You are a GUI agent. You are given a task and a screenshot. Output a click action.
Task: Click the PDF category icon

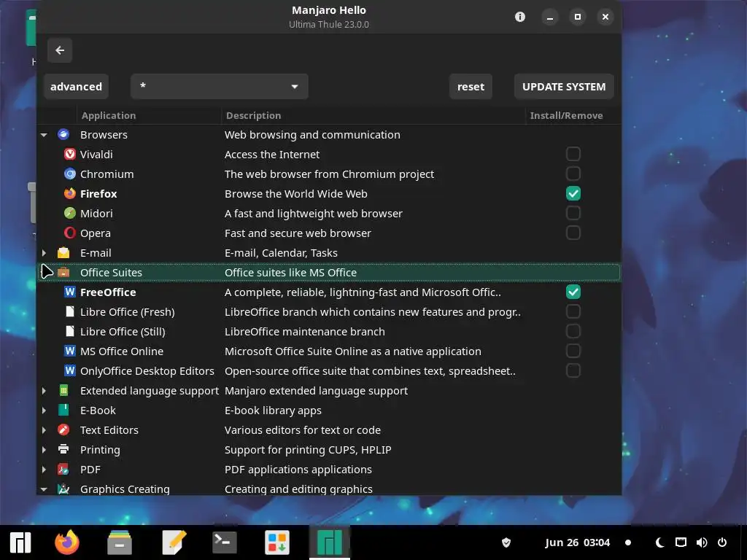63,470
